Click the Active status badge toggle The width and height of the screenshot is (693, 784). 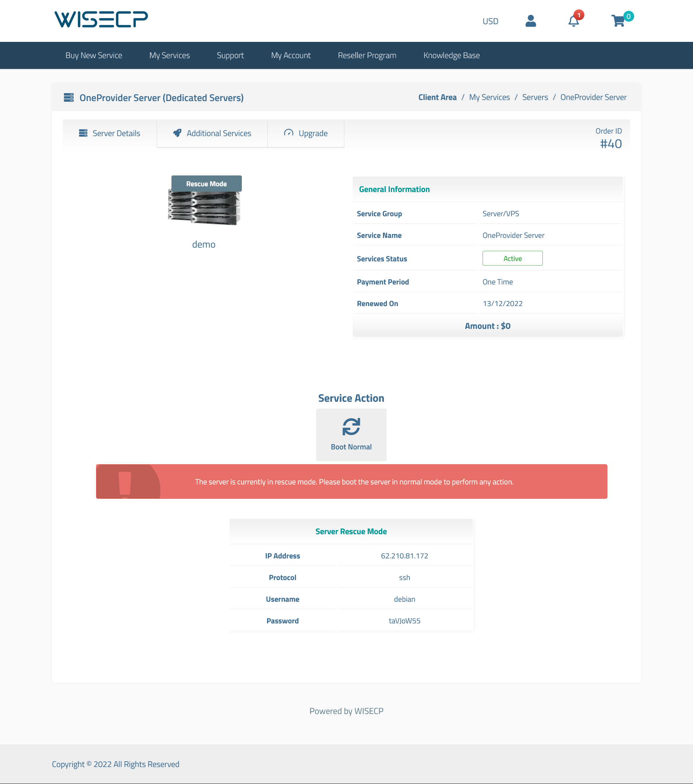513,258
